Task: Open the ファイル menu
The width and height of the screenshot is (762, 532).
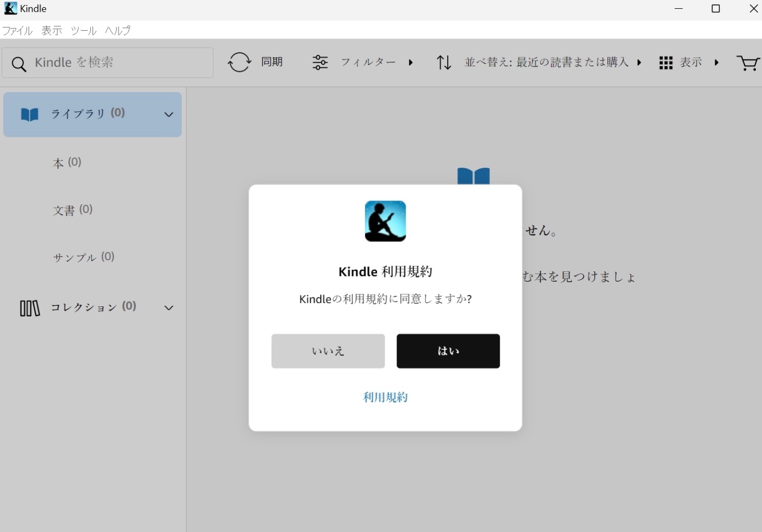Action: coord(17,31)
